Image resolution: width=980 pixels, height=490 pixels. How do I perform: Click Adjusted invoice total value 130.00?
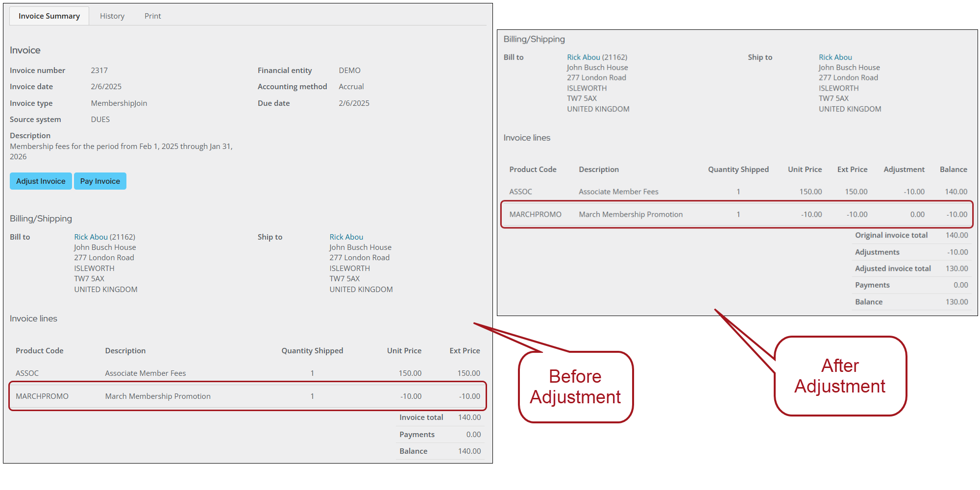click(956, 269)
